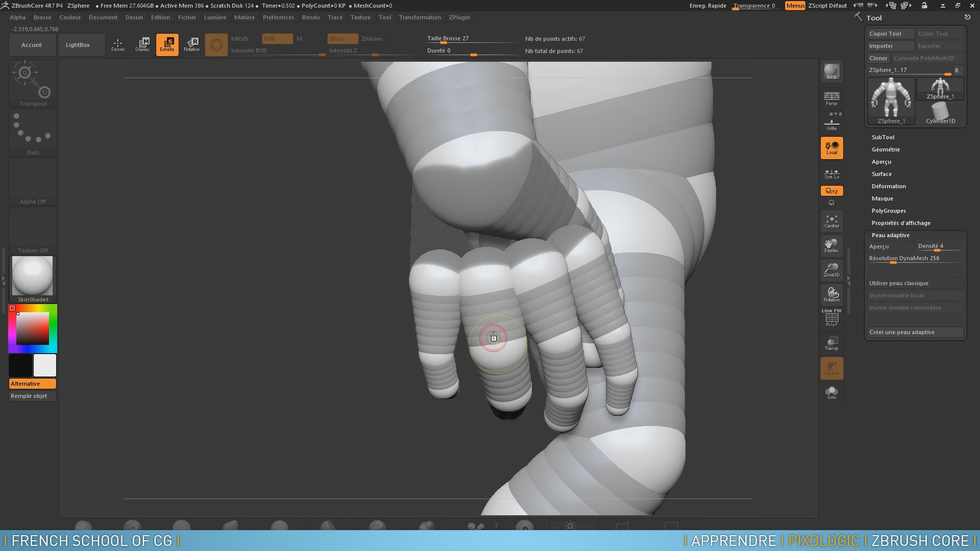Expand the Masque section
980x551 pixels.
pyautogui.click(x=883, y=198)
